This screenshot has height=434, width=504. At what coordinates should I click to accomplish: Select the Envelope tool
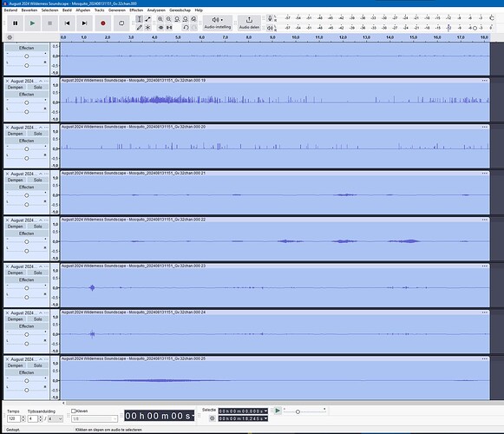pos(147,19)
